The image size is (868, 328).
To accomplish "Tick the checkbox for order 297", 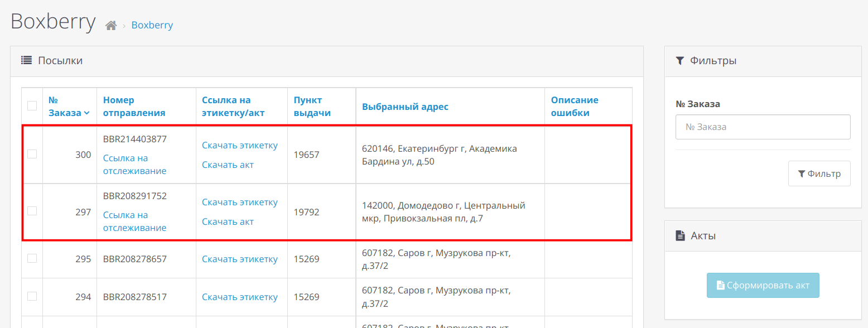I will tap(32, 211).
